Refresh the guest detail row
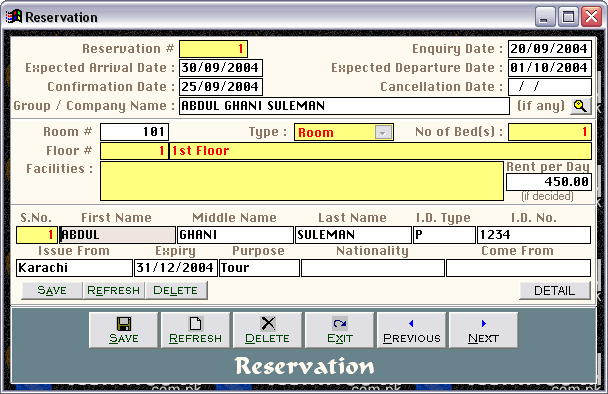Viewport: 608px width, 394px height. click(114, 290)
